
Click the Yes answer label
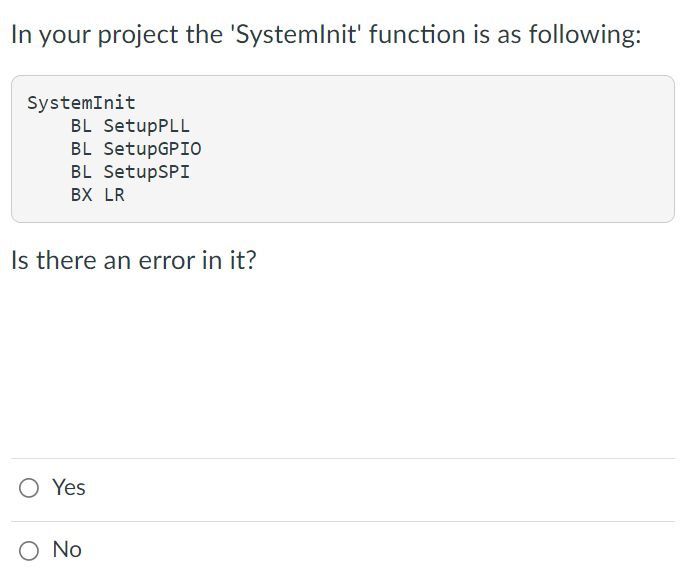[69, 487]
